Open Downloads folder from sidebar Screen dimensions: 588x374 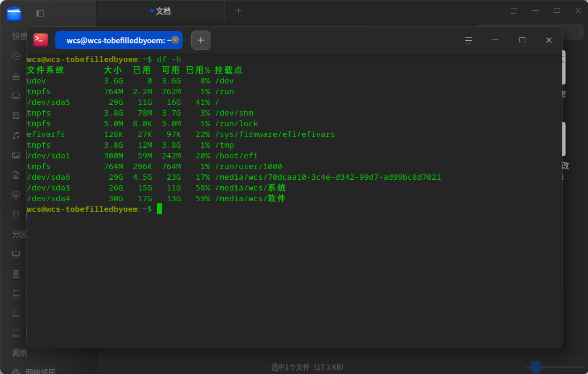pyautogui.click(x=16, y=195)
